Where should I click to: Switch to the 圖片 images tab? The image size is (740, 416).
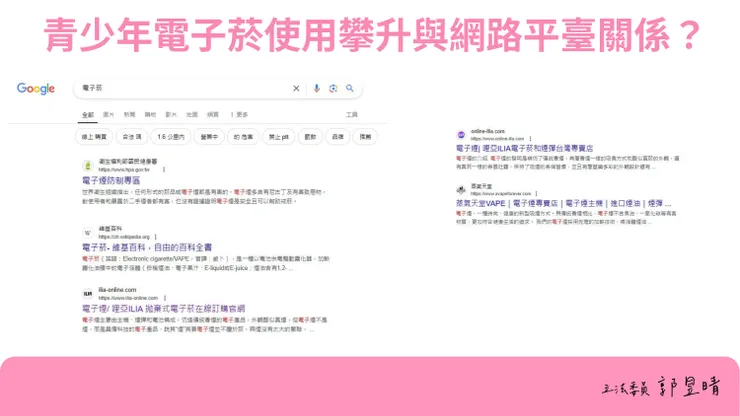(x=109, y=115)
